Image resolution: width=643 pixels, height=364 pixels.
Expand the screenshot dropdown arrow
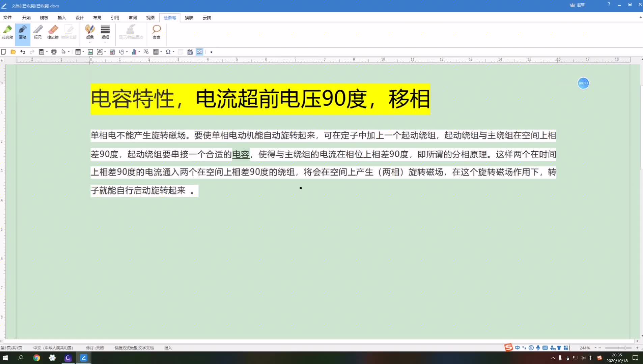click(x=105, y=52)
